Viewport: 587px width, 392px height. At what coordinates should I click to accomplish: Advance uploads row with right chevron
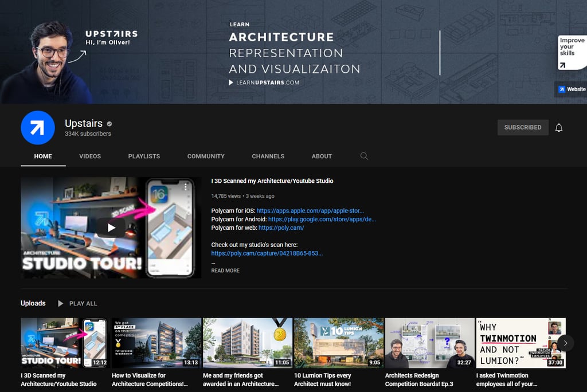click(565, 343)
